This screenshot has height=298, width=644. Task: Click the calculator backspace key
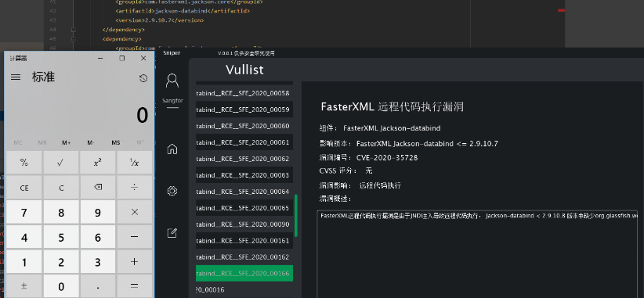[98, 188]
